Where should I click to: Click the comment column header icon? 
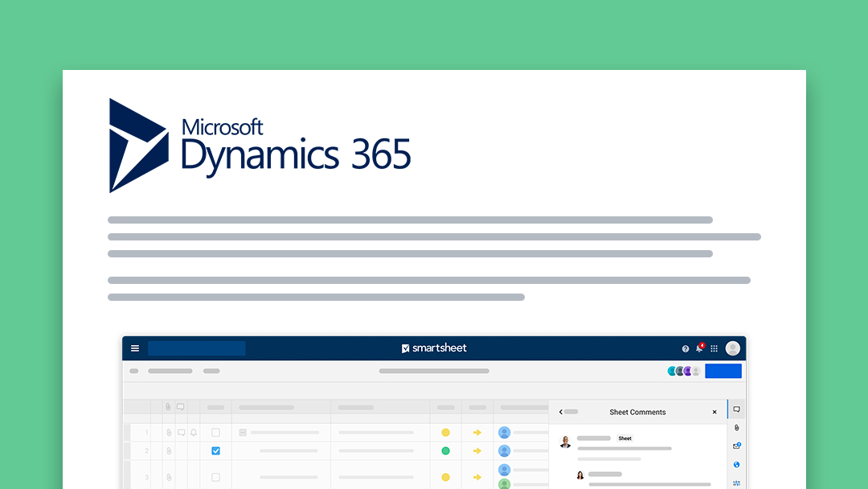pos(181,407)
